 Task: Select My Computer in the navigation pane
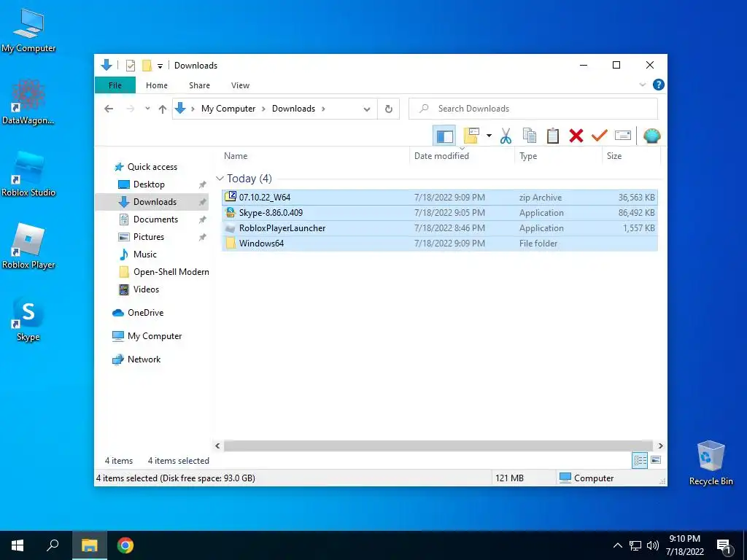(147, 335)
